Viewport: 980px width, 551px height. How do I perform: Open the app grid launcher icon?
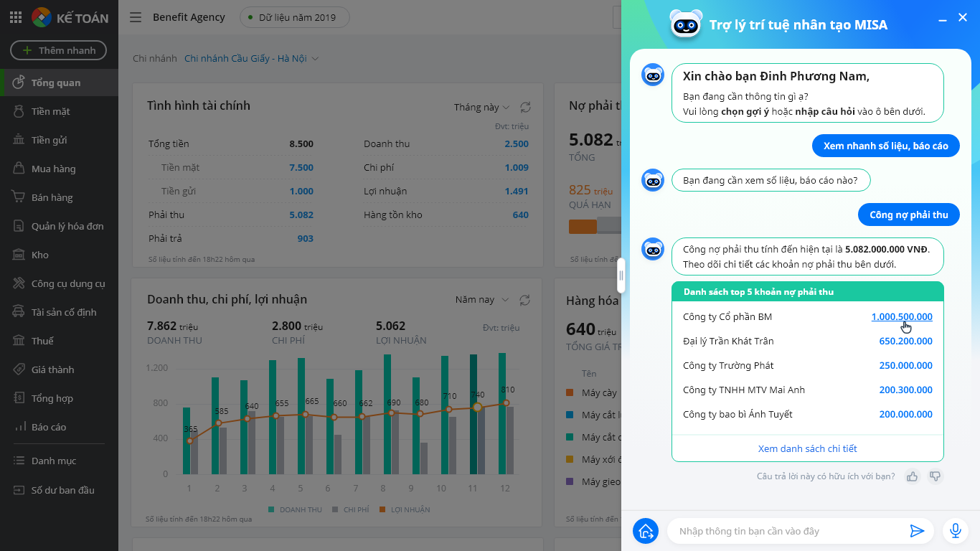[15, 17]
